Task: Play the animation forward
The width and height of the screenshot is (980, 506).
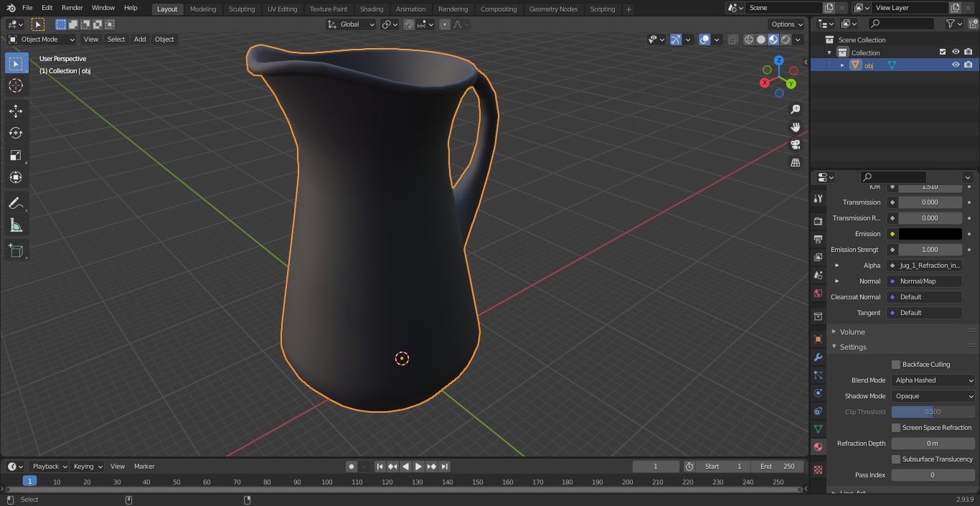Action: pos(418,467)
